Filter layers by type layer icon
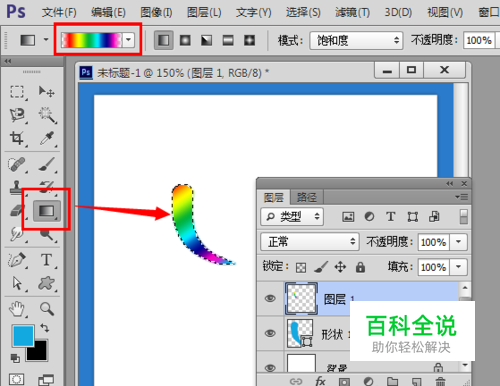 pos(391,217)
